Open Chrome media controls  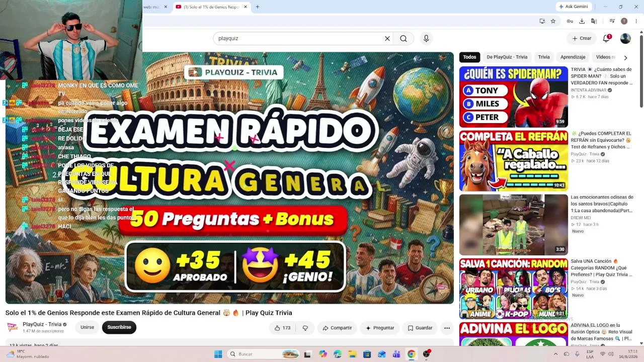point(612,21)
